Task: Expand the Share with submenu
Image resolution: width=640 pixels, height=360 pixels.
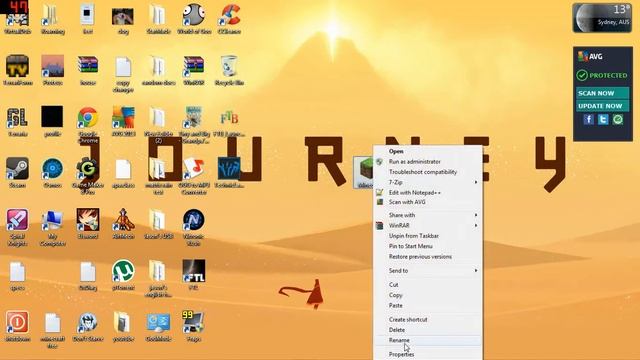Action: click(428, 215)
